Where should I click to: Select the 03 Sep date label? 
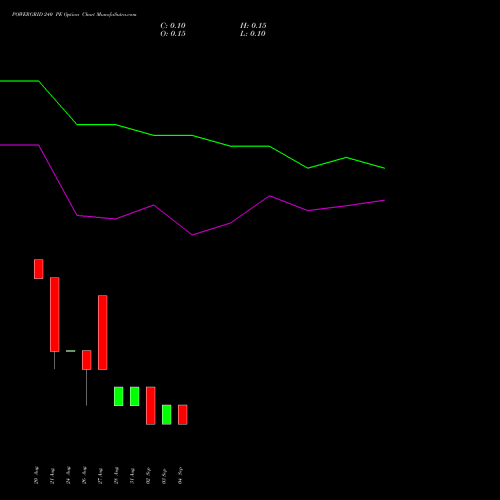point(164,476)
